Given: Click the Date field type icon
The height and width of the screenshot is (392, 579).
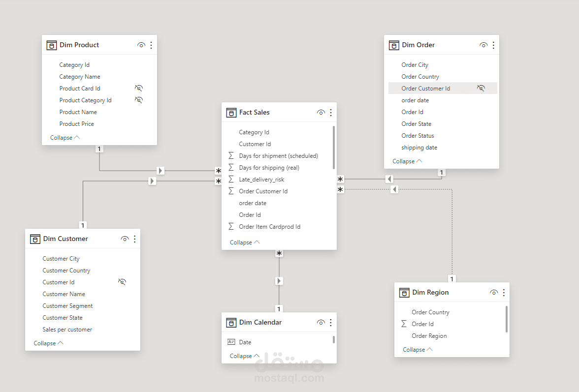Looking at the screenshot, I should [231, 342].
